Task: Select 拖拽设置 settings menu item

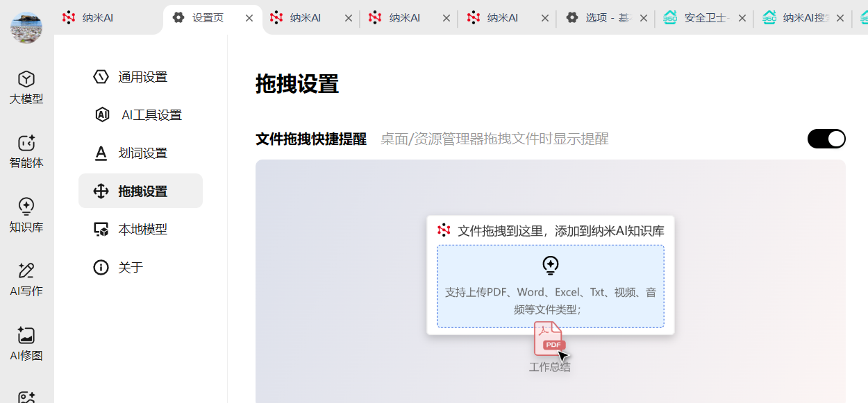Action: [140, 191]
